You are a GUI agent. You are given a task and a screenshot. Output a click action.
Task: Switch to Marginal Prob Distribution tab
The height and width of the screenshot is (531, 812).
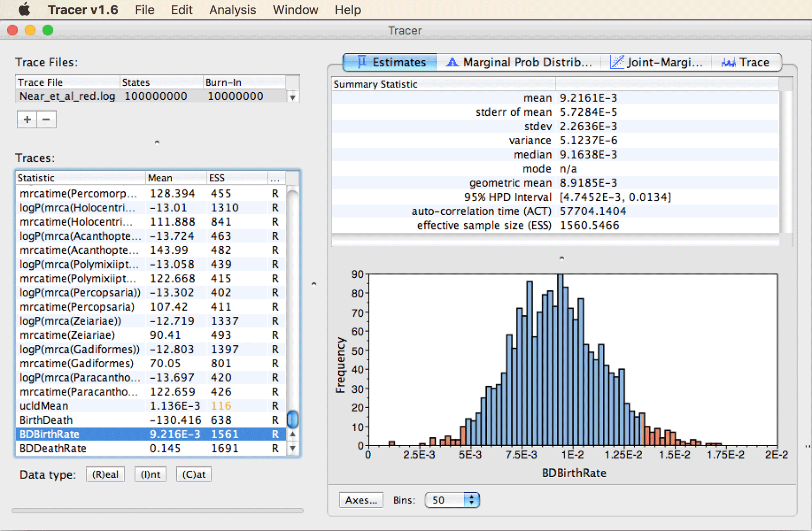pos(519,62)
